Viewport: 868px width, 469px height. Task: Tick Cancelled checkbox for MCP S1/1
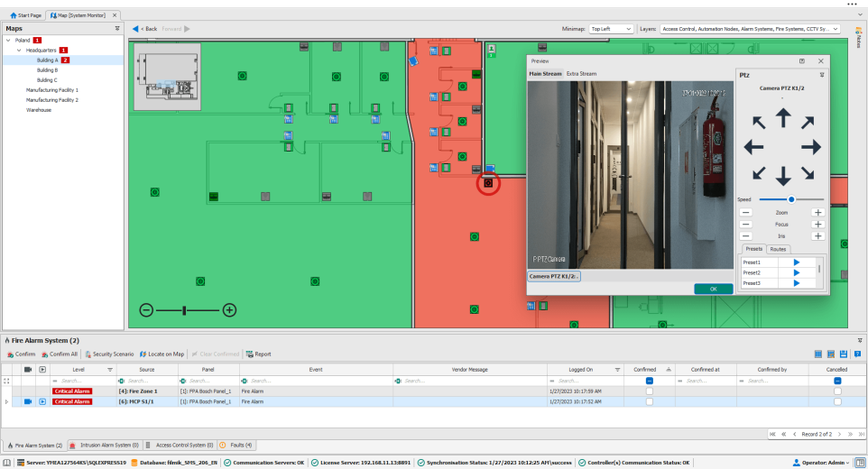pos(837,401)
